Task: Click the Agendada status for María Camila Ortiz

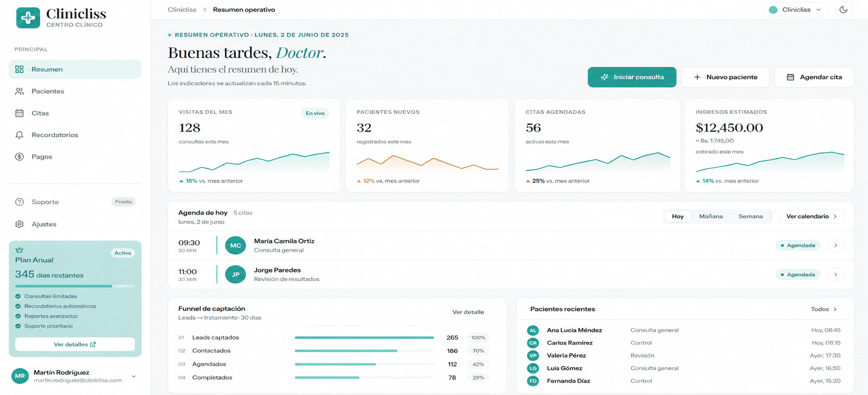Action: (x=798, y=245)
